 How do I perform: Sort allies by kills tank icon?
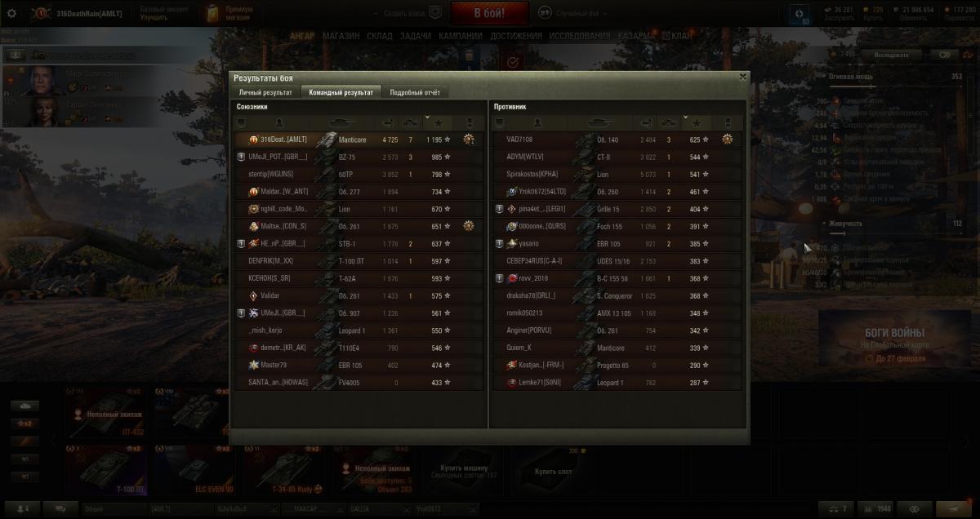pos(412,122)
